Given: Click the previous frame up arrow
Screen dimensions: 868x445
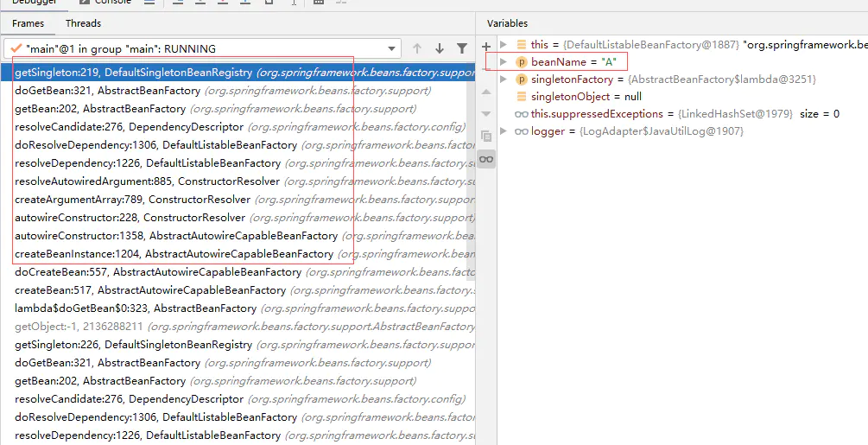Looking at the screenshot, I should [417, 48].
